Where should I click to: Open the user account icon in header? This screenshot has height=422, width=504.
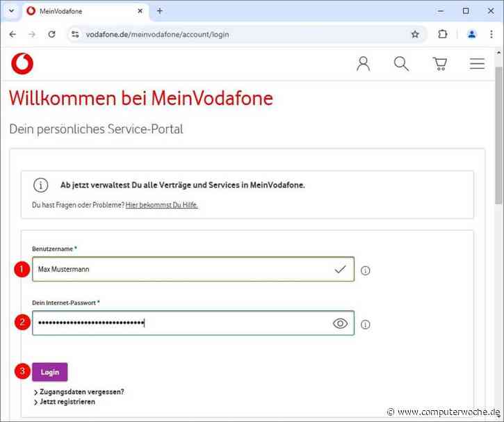(363, 64)
